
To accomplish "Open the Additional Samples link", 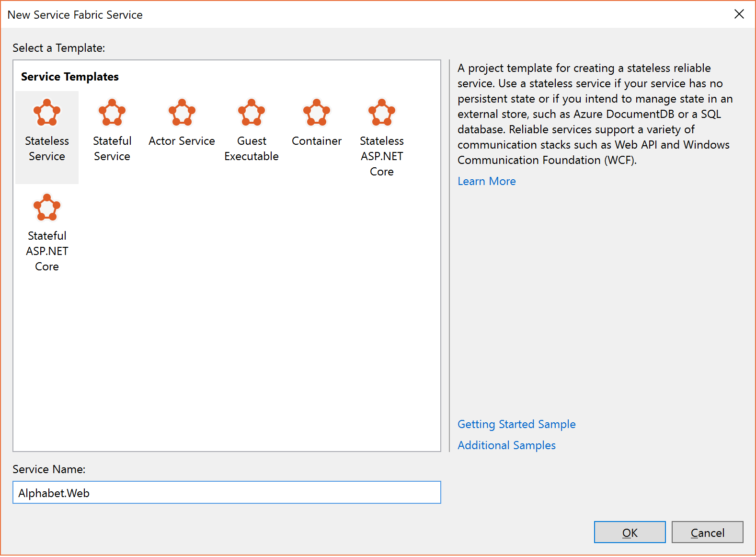I will 506,445.
